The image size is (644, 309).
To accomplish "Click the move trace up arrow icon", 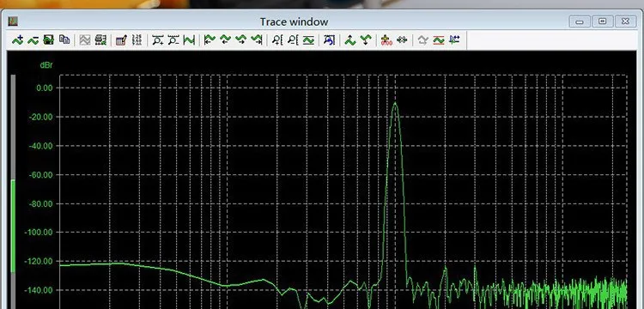I will (350, 39).
